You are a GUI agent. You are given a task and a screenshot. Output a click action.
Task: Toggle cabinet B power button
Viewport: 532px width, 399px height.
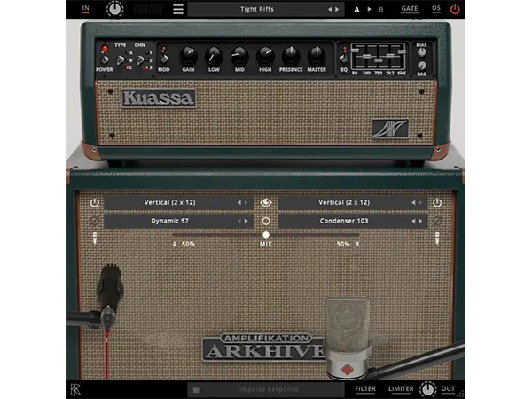click(x=437, y=202)
